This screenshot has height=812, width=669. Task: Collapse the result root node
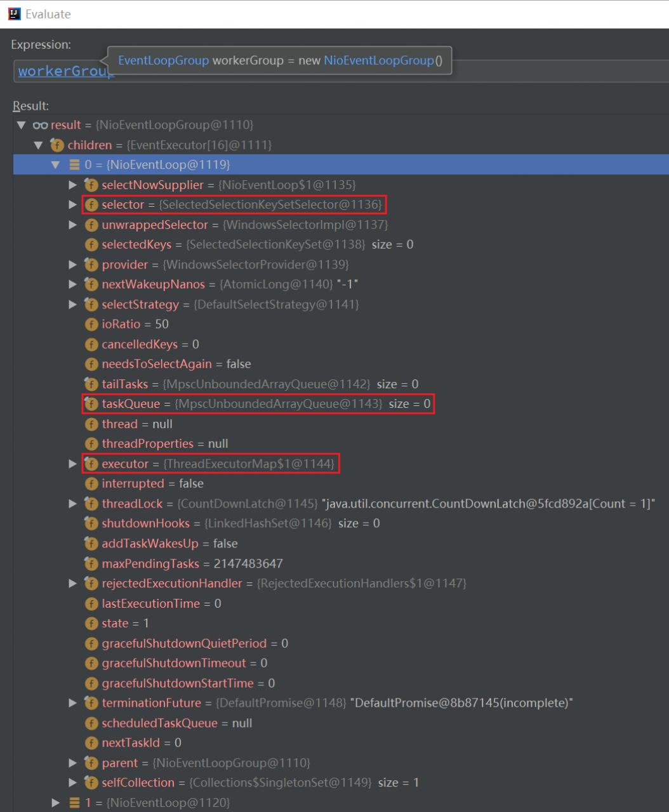coord(21,125)
